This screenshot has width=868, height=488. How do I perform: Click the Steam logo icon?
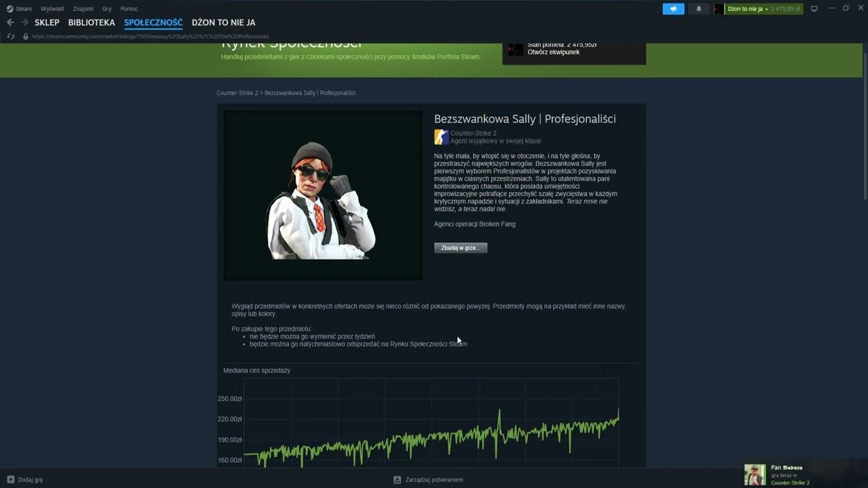9,9
